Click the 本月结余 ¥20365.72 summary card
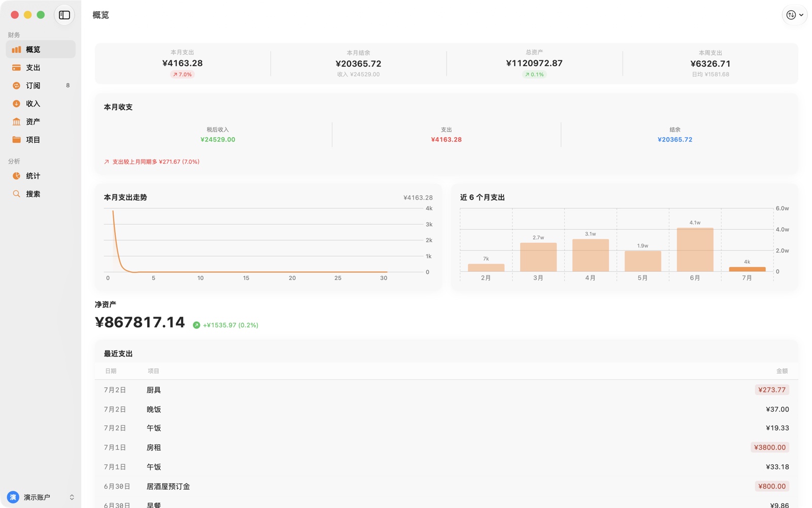 (x=358, y=63)
